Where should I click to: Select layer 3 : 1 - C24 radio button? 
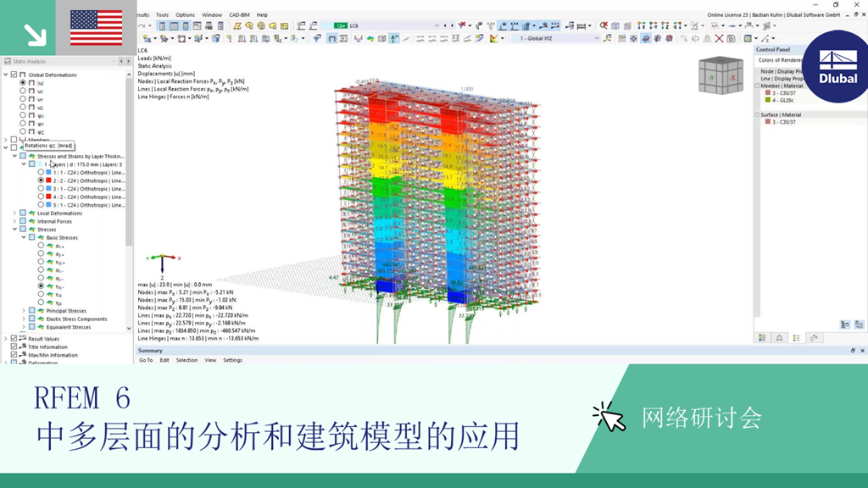(x=41, y=188)
